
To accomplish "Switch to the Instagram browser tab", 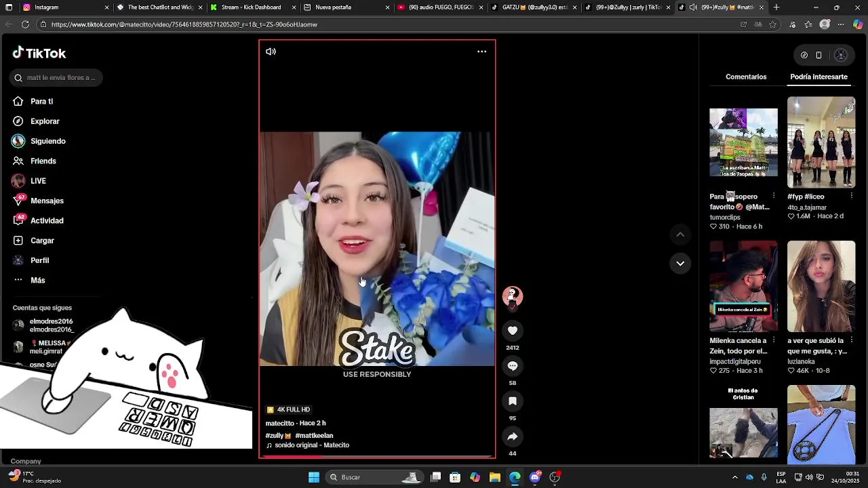I will coord(61,7).
